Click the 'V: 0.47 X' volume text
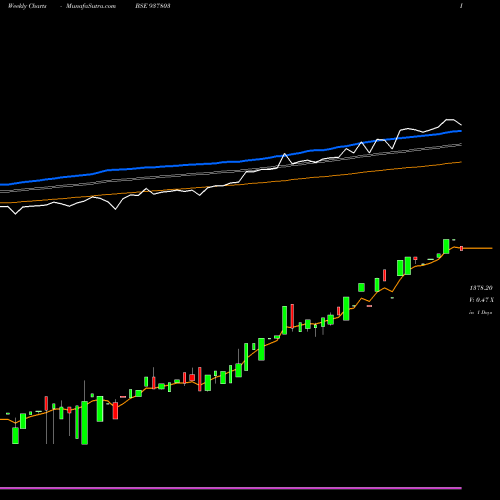The image size is (500, 500). [481, 300]
